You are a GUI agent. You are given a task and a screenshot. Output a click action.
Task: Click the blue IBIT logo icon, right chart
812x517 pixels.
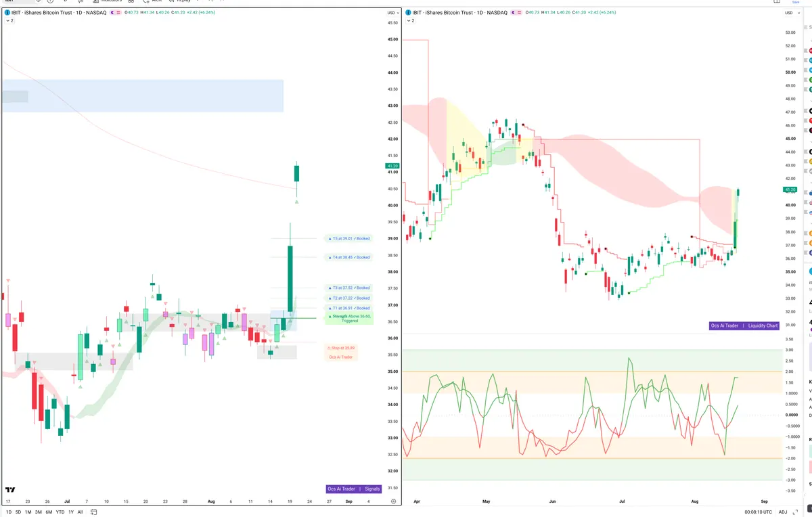tap(408, 13)
